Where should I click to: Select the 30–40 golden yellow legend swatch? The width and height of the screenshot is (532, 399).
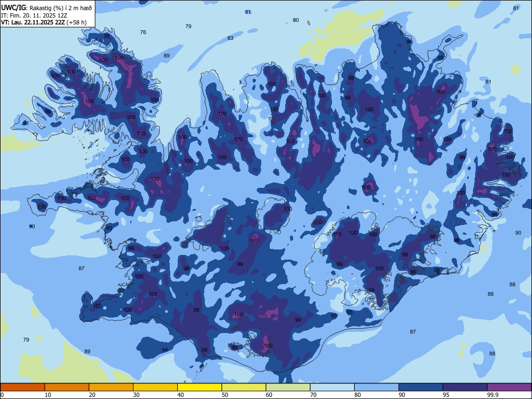155,387
